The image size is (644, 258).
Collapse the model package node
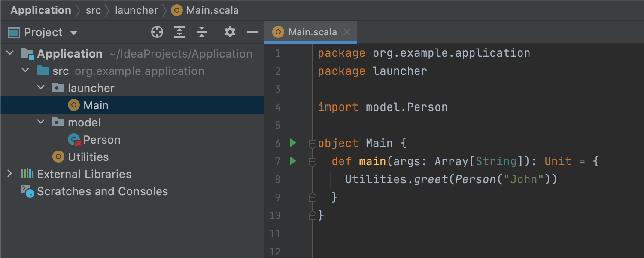tap(41, 122)
